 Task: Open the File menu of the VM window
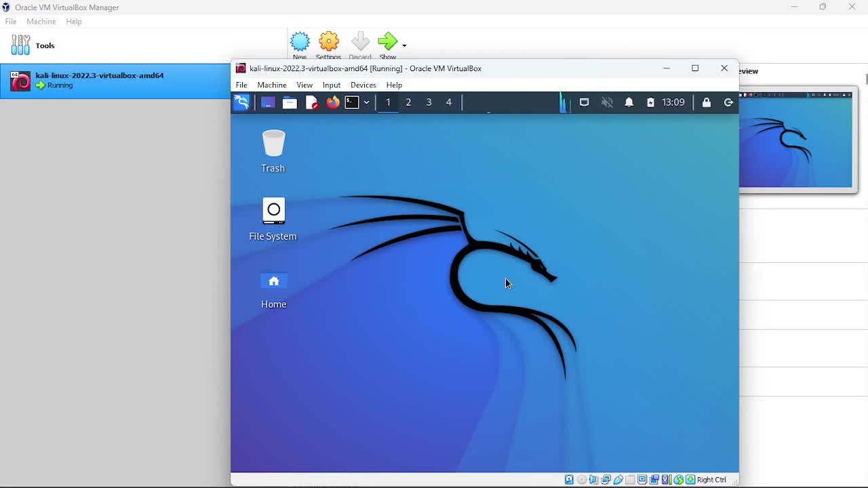pyautogui.click(x=241, y=85)
